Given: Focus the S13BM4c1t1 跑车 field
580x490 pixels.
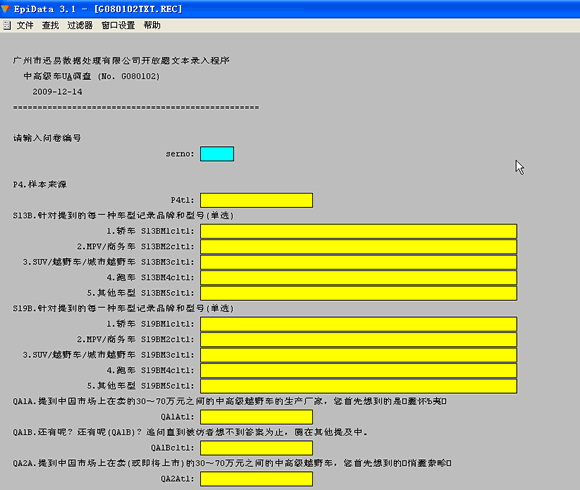Looking at the screenshot, I should (x=358, y=278).
